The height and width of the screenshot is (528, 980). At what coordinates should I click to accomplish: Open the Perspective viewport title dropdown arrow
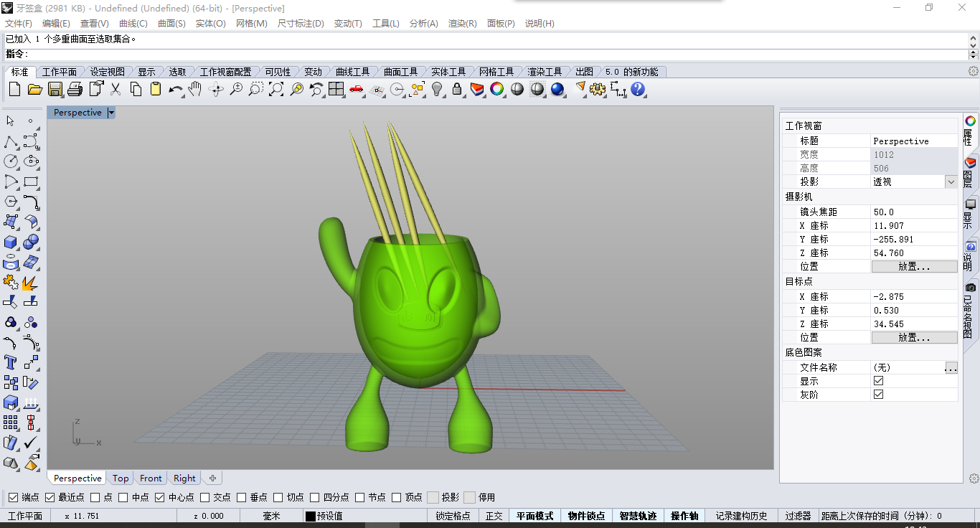click(x=111, y=113)
